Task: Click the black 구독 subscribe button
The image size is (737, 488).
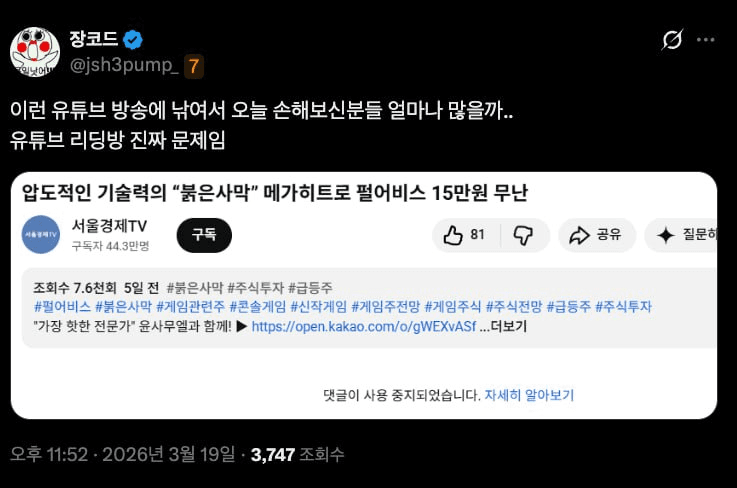Action: pos(204,235)
